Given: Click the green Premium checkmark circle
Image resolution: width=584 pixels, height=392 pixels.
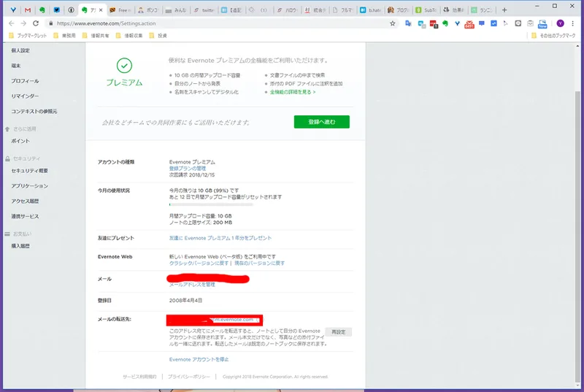Looking at the screenshot, I should pos(124,66).
